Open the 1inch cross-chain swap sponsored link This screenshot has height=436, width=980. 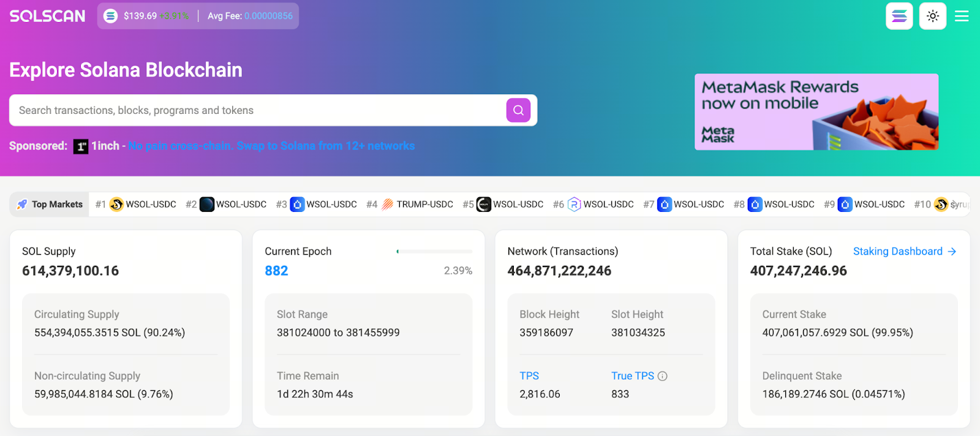(x=271, y=146)
